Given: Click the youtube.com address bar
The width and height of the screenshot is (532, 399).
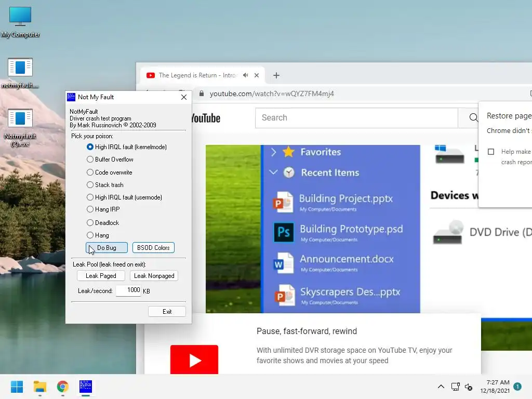Looking at the screenshot, I should pyautogui.click(x=272, y=94).
